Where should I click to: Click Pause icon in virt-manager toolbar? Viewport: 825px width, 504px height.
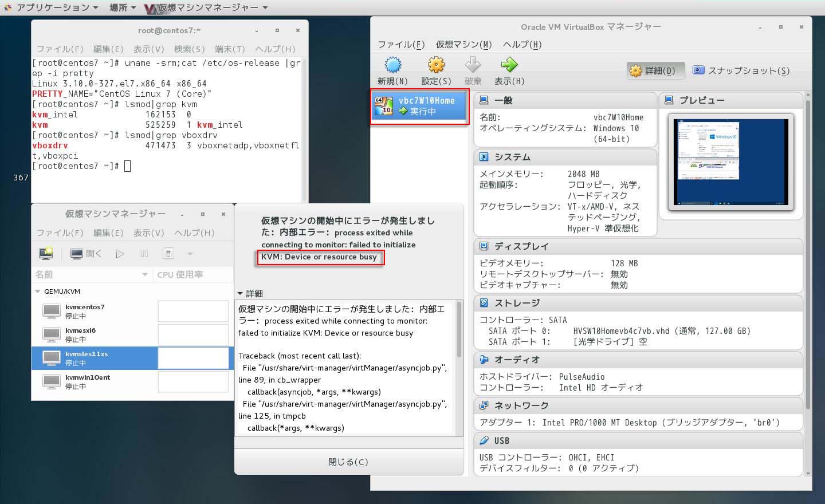point(144,254)
